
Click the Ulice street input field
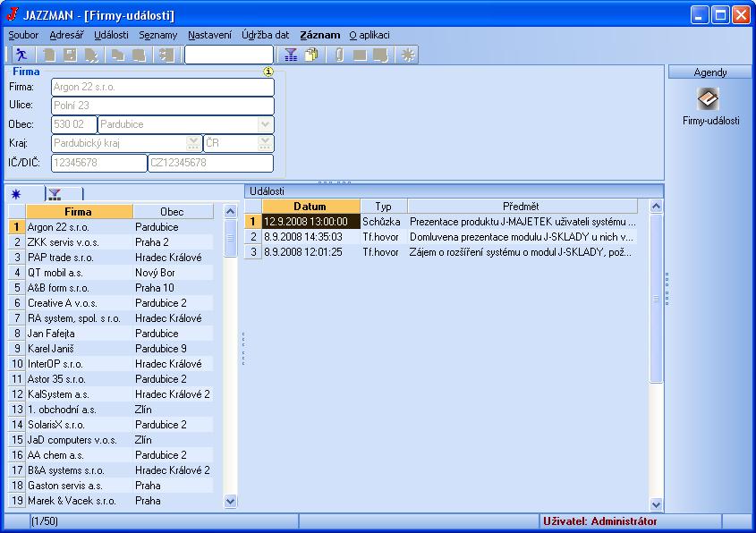pos(163,106)
